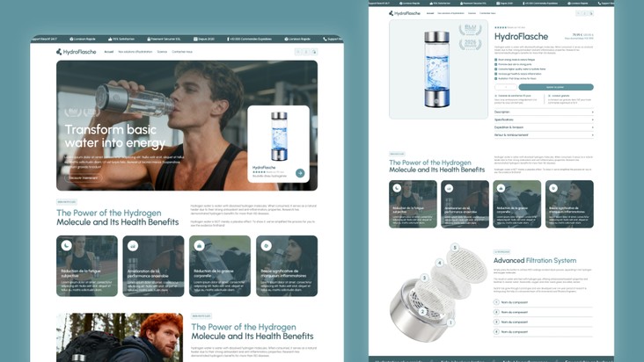
Task: Click the HydroFlasche logo on the home page
Action: click(x=76, y=52)
